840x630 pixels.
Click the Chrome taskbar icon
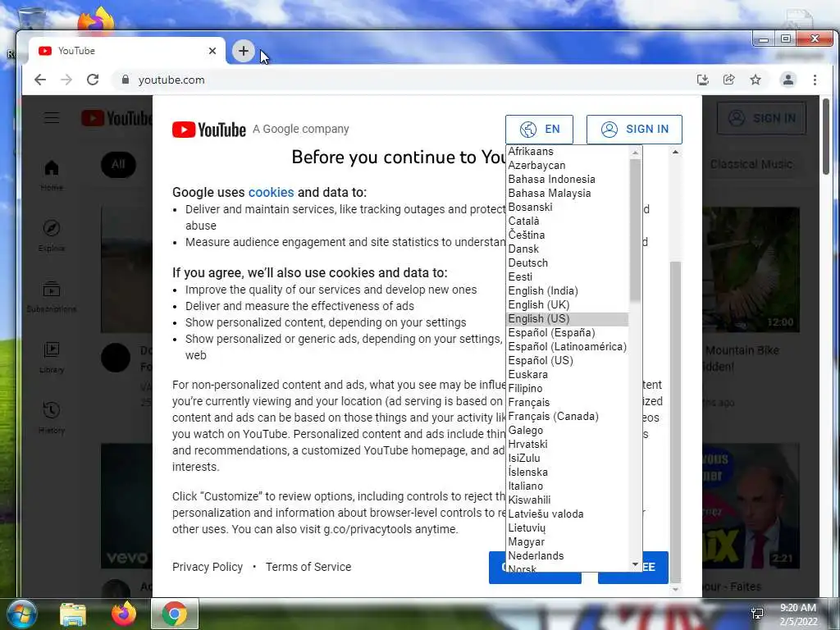click(175, 614)
